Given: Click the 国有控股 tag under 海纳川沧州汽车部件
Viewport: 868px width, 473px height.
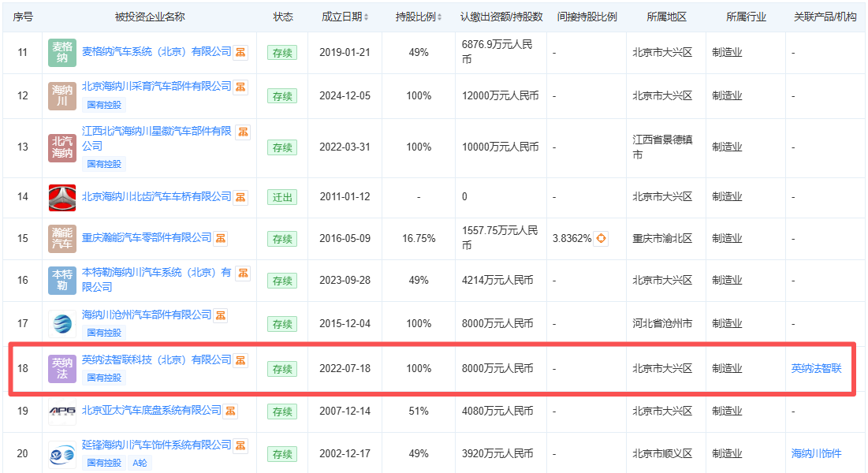Looking at the screenshot, I should (x=104, y=333).
